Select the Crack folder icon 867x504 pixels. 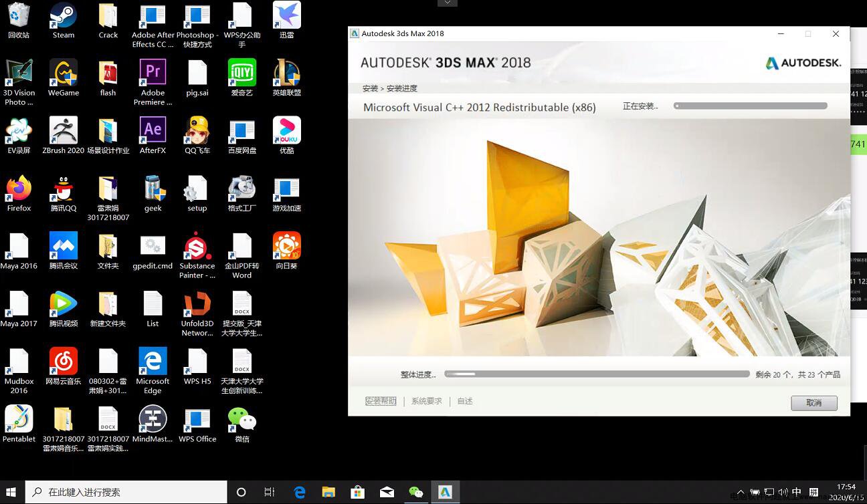click(108, 21)
